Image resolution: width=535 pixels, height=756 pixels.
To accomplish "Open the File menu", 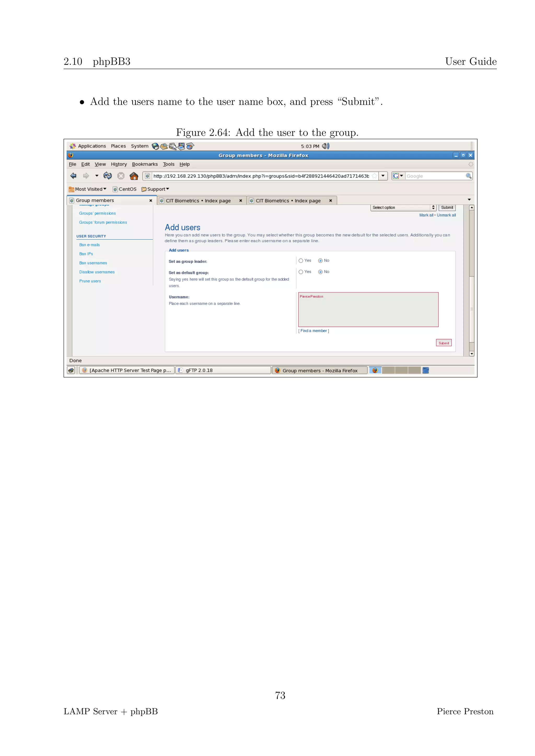I will click(72, 164).
